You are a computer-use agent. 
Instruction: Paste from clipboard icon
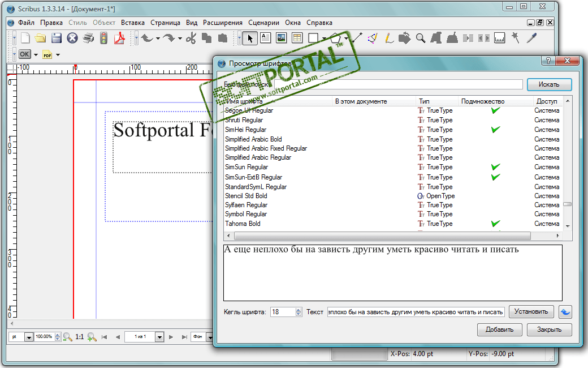click(x=223, y=38)
